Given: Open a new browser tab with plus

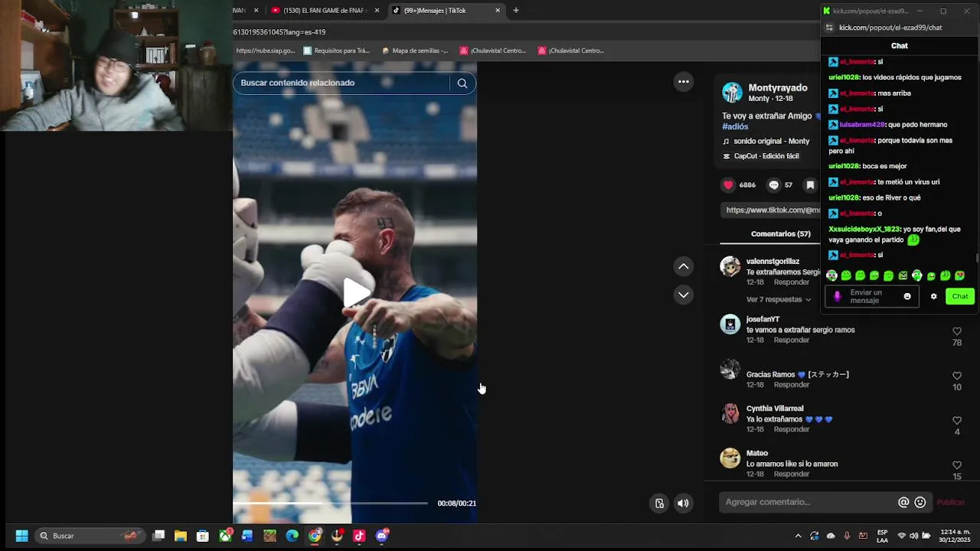Looking at the screenshot, I should pyautogui.click(x=516, y=11).
